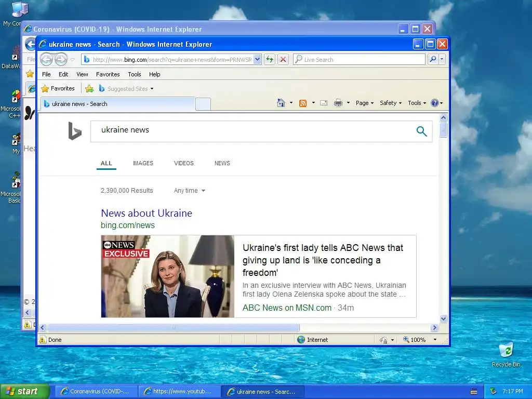Click the Print icon
The image size is (532, 399).
click(x=338, y=103)
